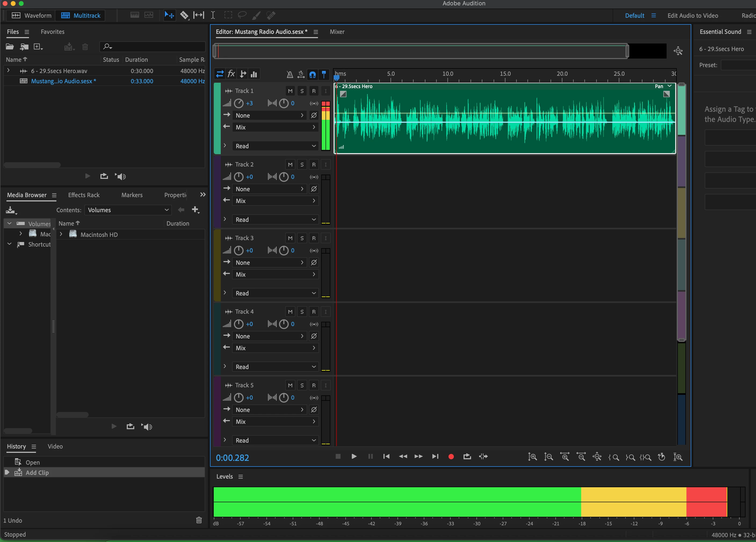Arm Track 3 for record

[x=313, y=238]
